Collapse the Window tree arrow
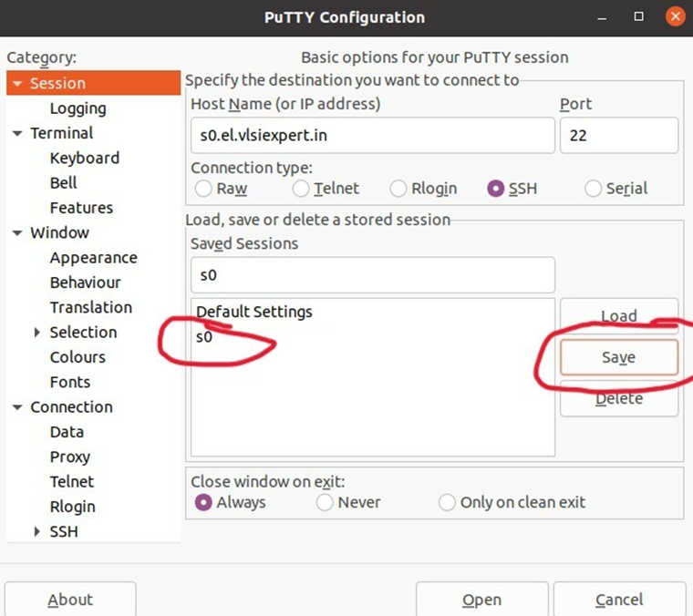 [17, 233]
